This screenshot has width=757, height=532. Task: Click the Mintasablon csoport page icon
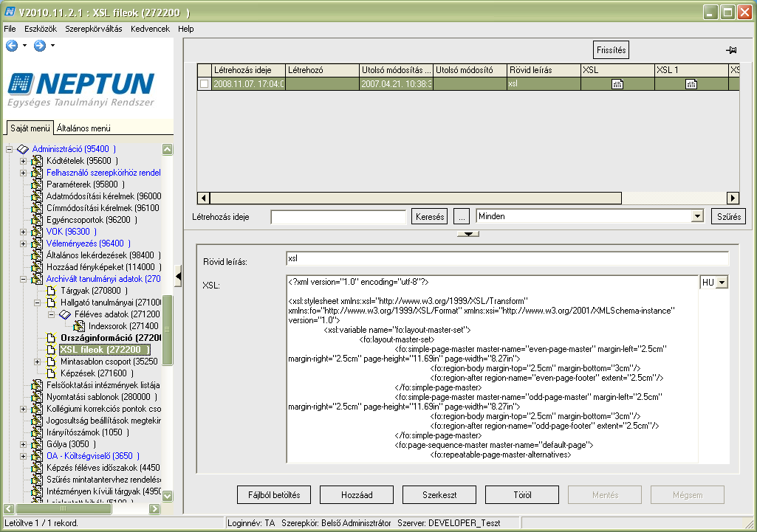tap(51, 362)
